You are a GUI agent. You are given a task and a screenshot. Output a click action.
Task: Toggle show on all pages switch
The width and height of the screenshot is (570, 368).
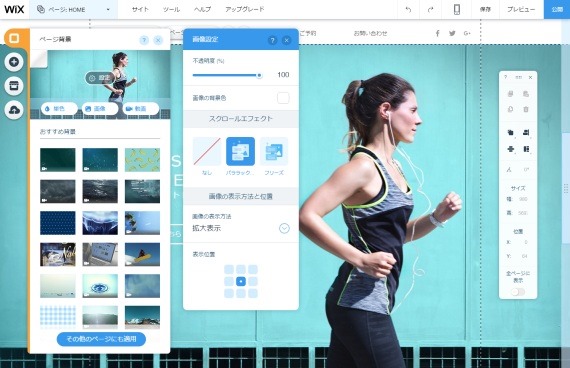pos(518,292)
